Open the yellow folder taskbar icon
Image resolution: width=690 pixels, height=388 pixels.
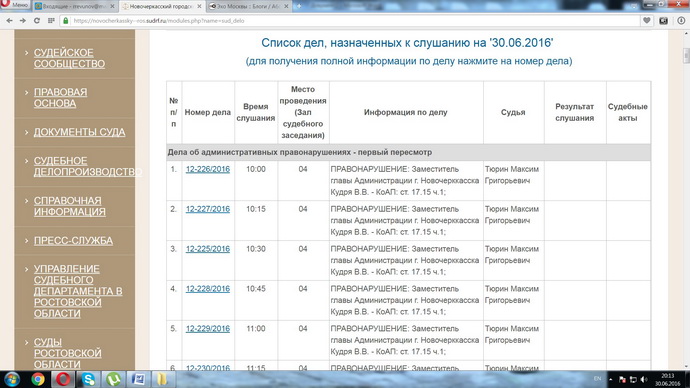point(162,379)
